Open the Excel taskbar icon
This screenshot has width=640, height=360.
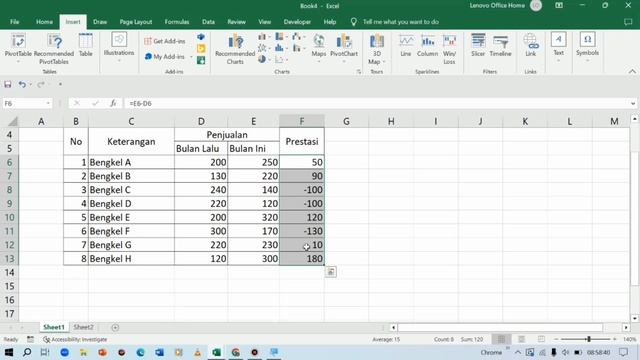coord(216,352)
